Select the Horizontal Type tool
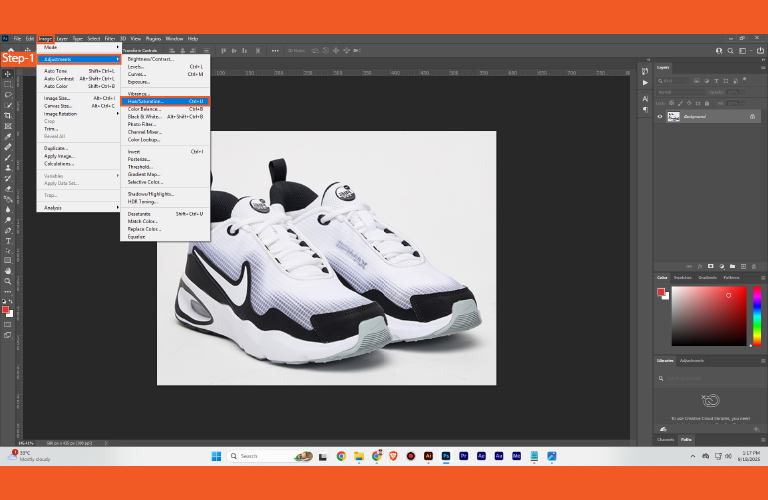Image resolution: width=768 pixels, height=500 pixels. (8, 241)
